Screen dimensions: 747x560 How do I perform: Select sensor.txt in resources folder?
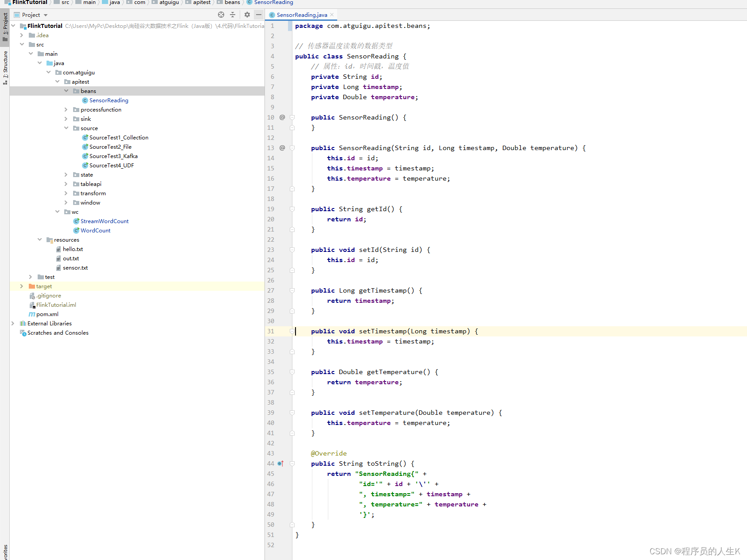(x=75, y=268)
